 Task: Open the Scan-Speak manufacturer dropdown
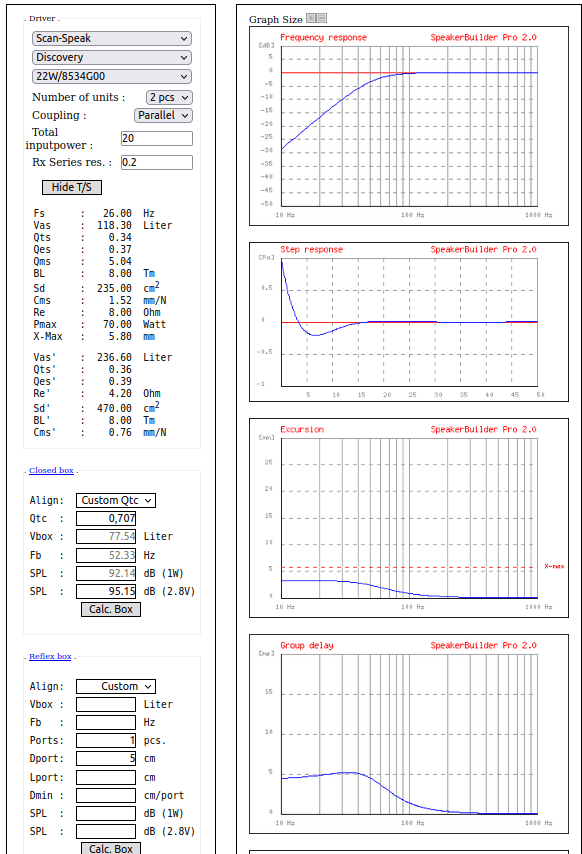tap(112, 38)
